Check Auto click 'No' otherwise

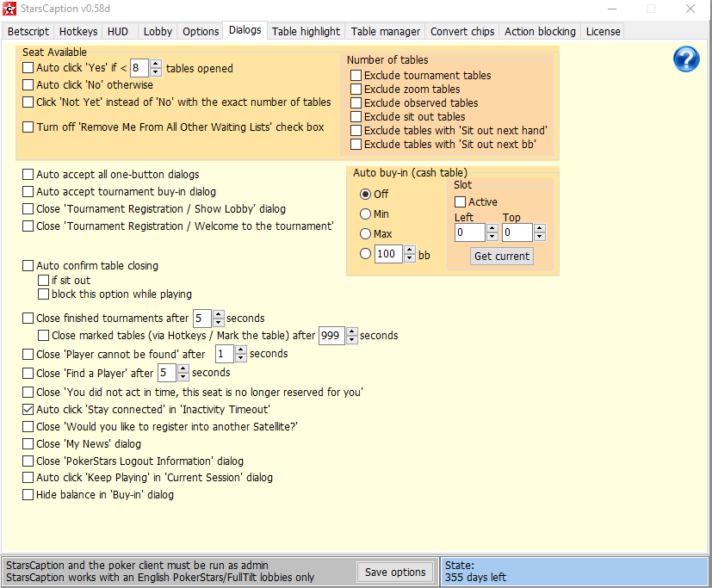[x=28, y=85]
